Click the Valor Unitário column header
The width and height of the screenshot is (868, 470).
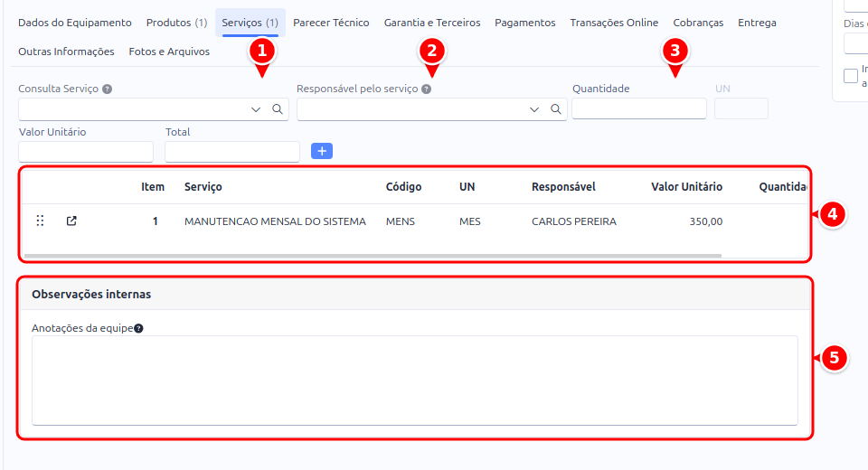pos(686,187)
